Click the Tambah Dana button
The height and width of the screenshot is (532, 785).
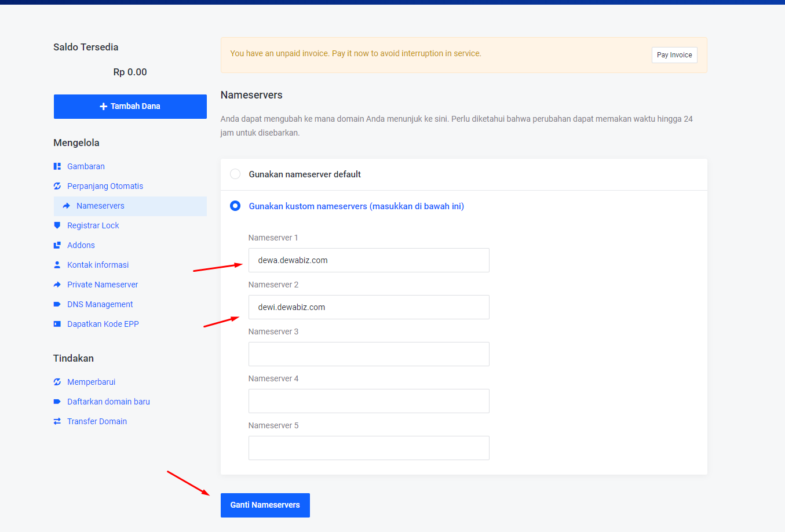coord(130,107)
